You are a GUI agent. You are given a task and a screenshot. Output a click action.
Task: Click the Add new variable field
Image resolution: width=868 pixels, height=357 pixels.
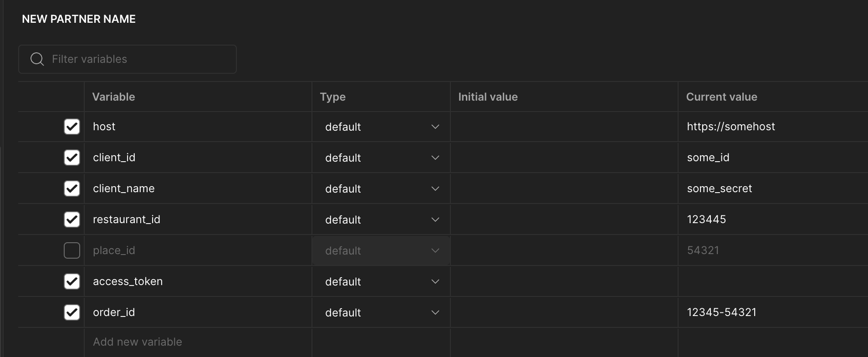tap(138, 342)
